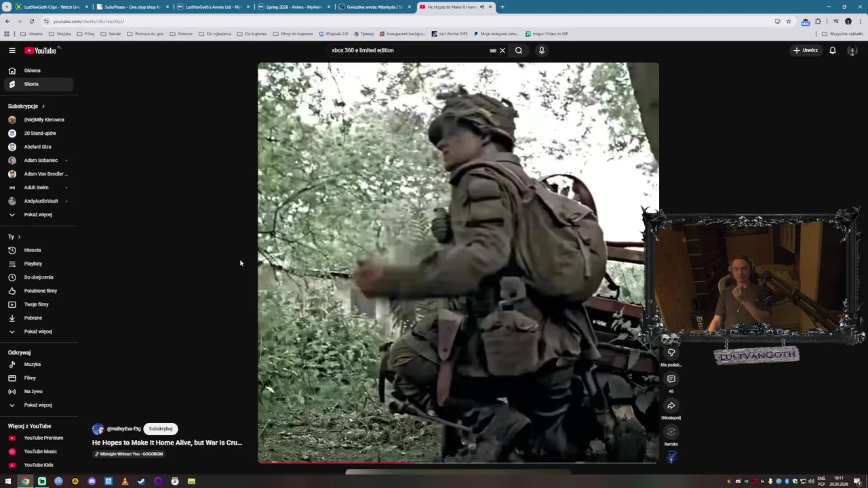Viewport: 868px width, 488px height.
Task: Dislike the Short with Nie podoba button
Action: pos(671,352)
